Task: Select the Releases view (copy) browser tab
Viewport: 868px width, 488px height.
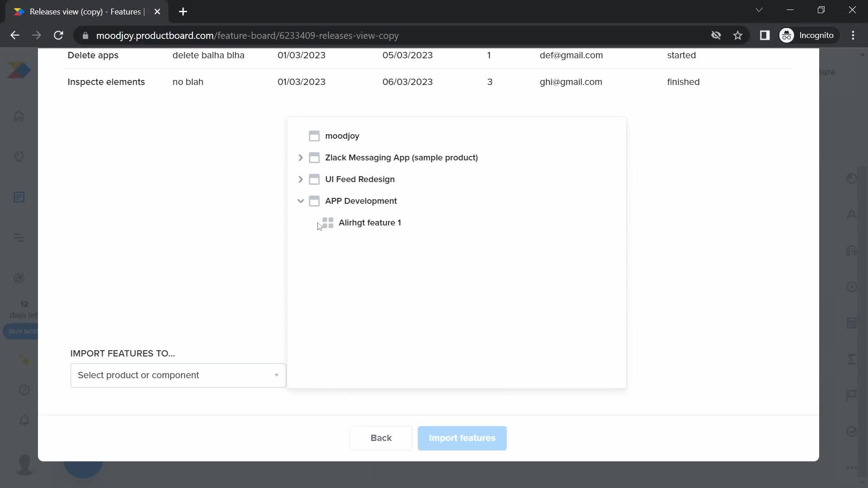Action: [x=86, y=12]
